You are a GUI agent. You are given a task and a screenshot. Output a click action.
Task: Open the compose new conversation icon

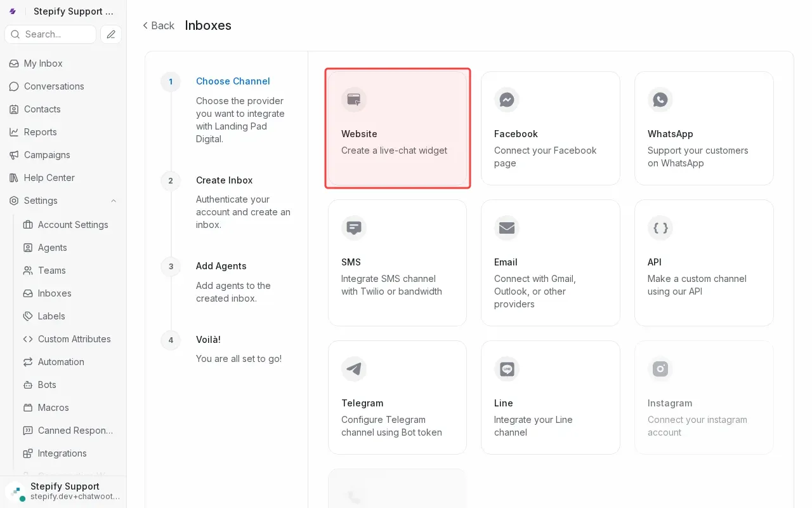point(111,34)
